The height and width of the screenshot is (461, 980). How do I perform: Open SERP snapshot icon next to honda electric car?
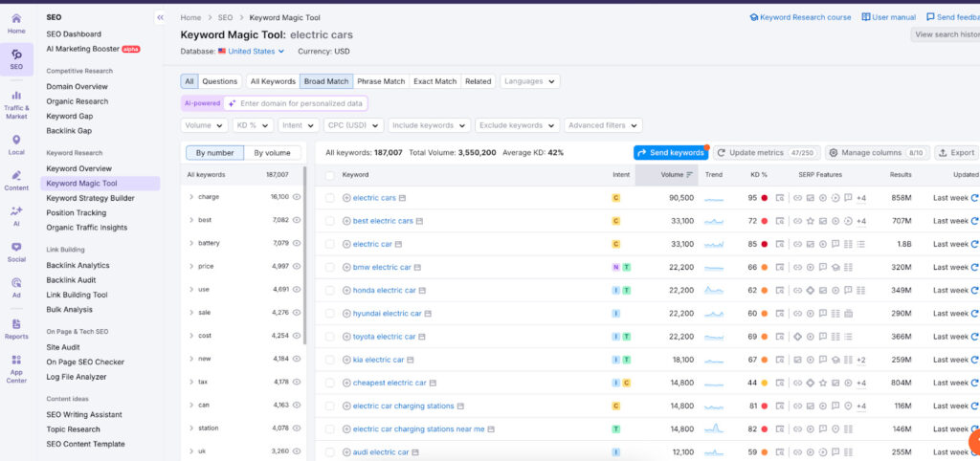422,291
